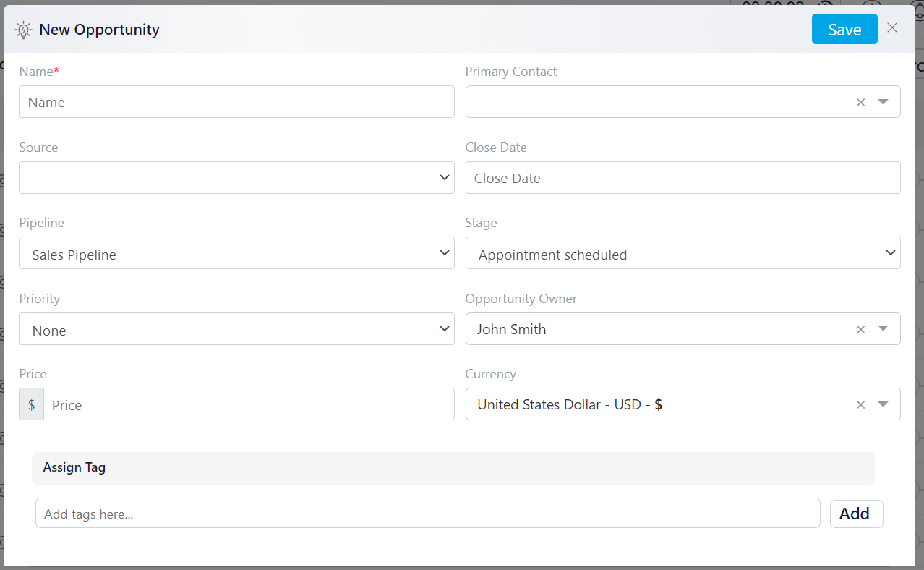Focus the Name input field

tap(236, 102)
